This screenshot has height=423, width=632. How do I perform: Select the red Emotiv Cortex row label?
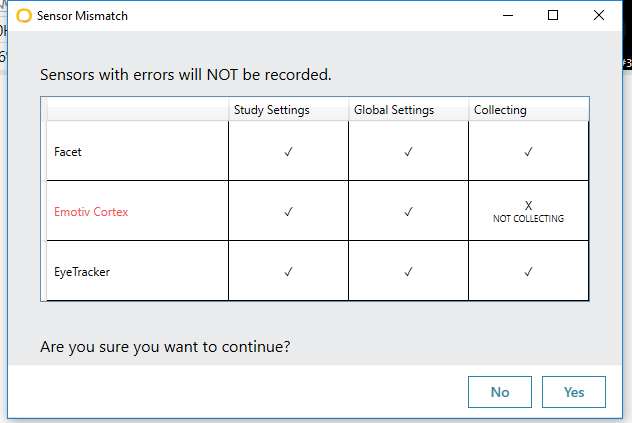(91, 212)
